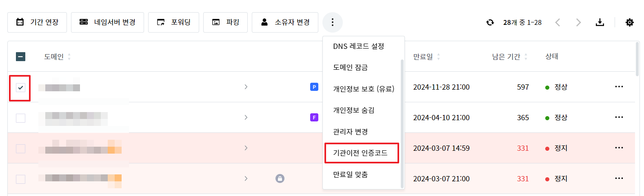
Task: Click the 네임서버 변경 button
Action: [x=107, y=22]
